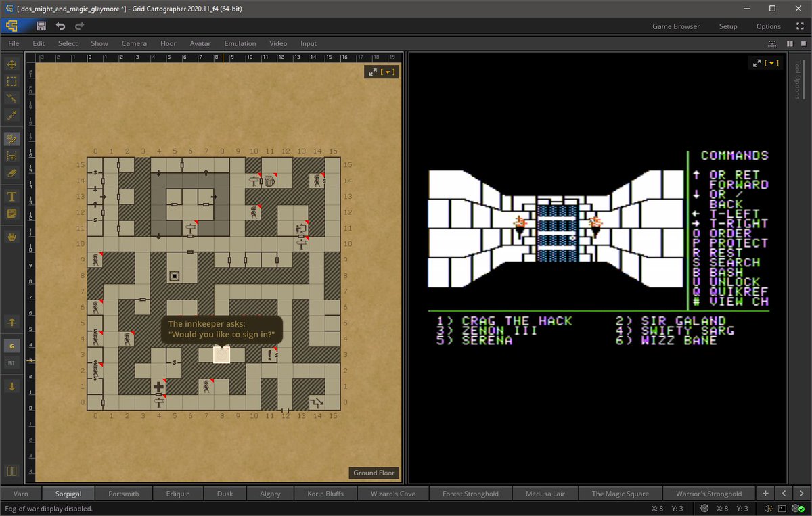Image resolution: width=812 pixels, height=516 pixels.
Task: Switch to the Varn region tab
Action: (21, 494)
